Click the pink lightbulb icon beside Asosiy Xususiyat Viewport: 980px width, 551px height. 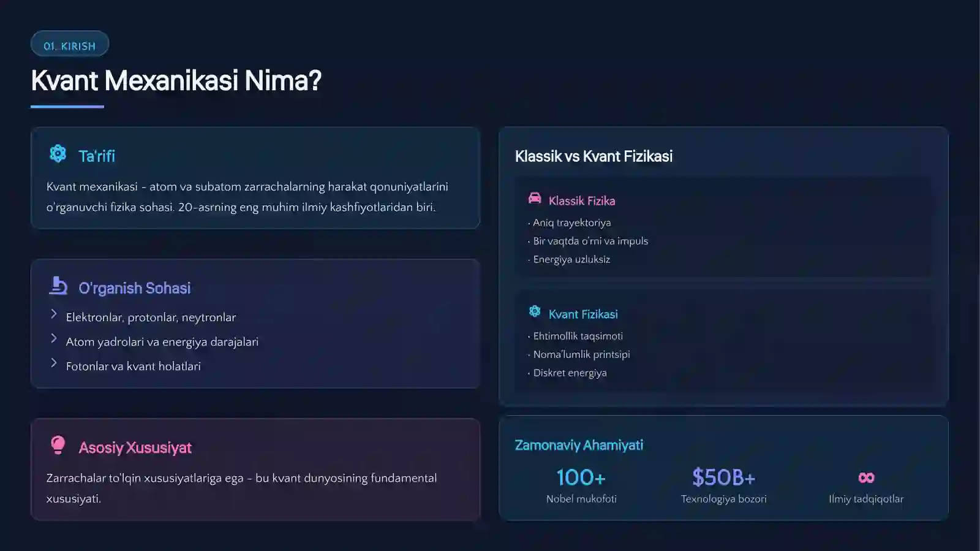tap(58, 445)
